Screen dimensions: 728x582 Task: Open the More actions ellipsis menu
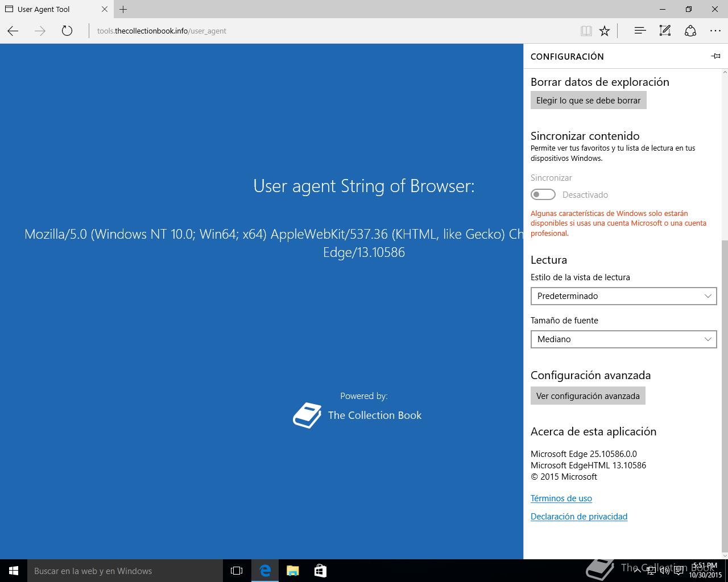coord(715,31)
